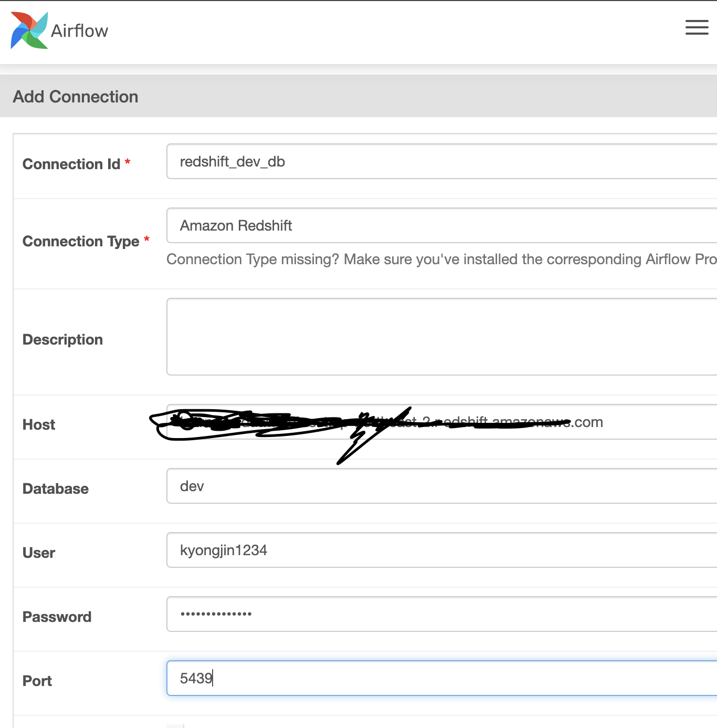Focus the Host input field
Image resolution: width=717 pixels, height=728 pixels.
pos(442,422)
